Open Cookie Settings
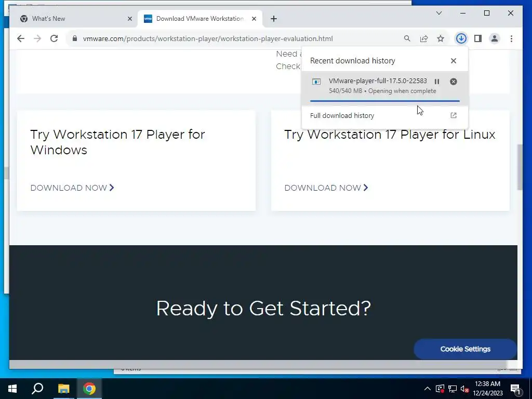The image size is (532, 399). coord(465,349)
